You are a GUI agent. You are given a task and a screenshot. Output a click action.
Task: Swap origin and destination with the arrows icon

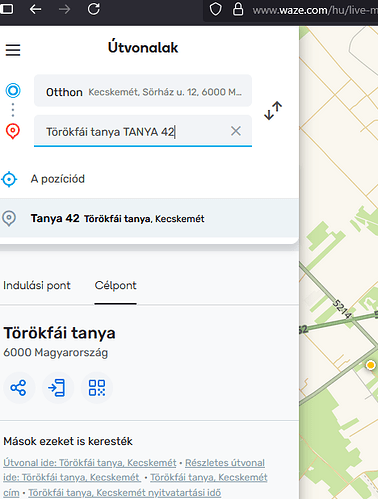point(273,111)
